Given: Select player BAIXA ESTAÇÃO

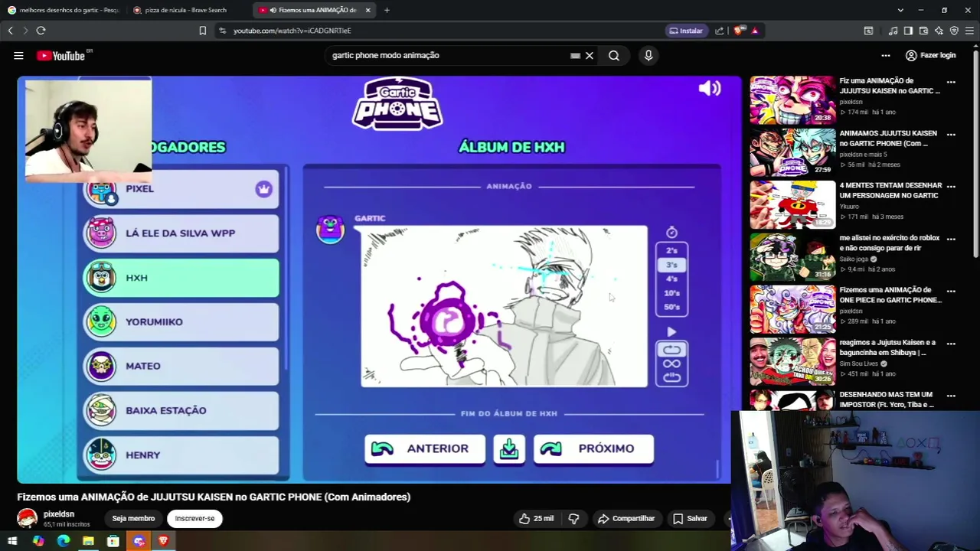Looking at the screenshot, I should pyautogui.click(x=181, y=410).
